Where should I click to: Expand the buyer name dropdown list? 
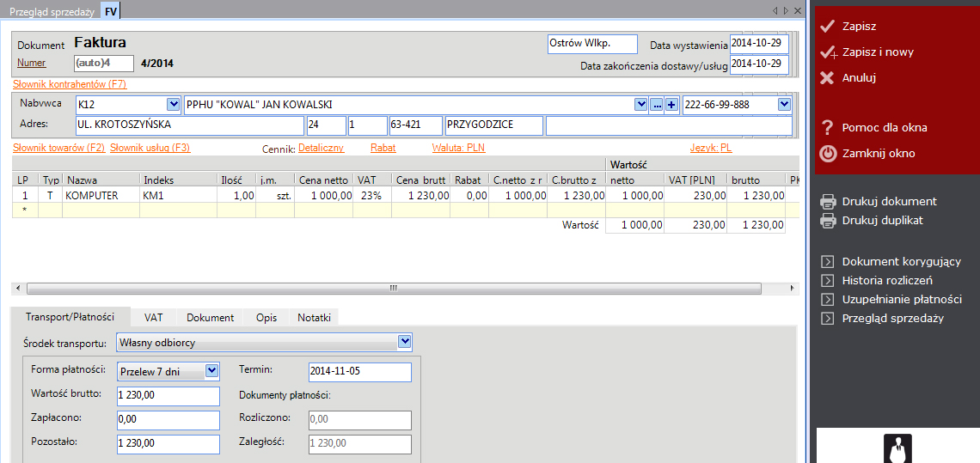coord(640,105)
